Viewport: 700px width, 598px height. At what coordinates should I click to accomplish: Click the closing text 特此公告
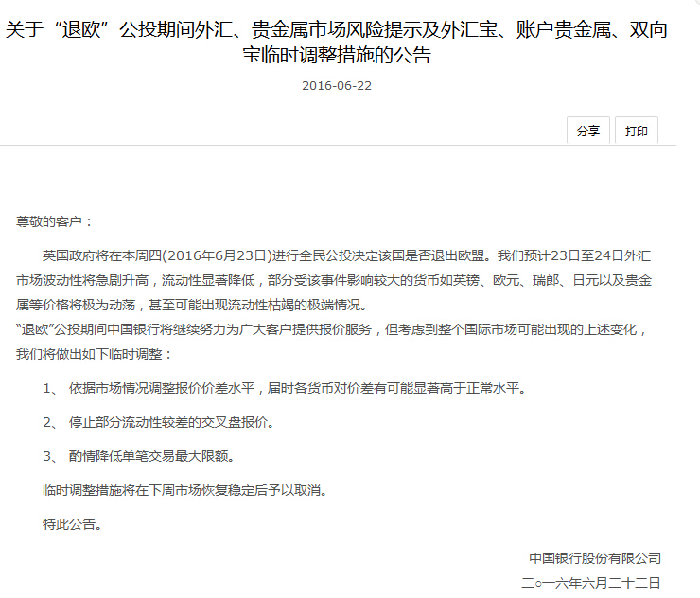point(73,524)
